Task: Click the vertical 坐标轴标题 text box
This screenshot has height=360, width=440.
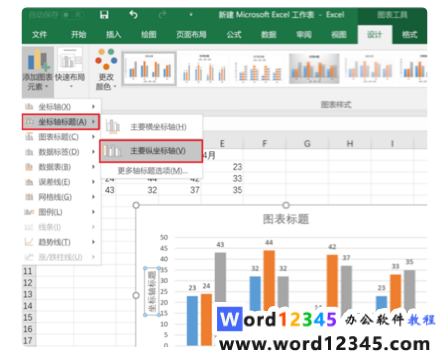Action: point(152,291)
